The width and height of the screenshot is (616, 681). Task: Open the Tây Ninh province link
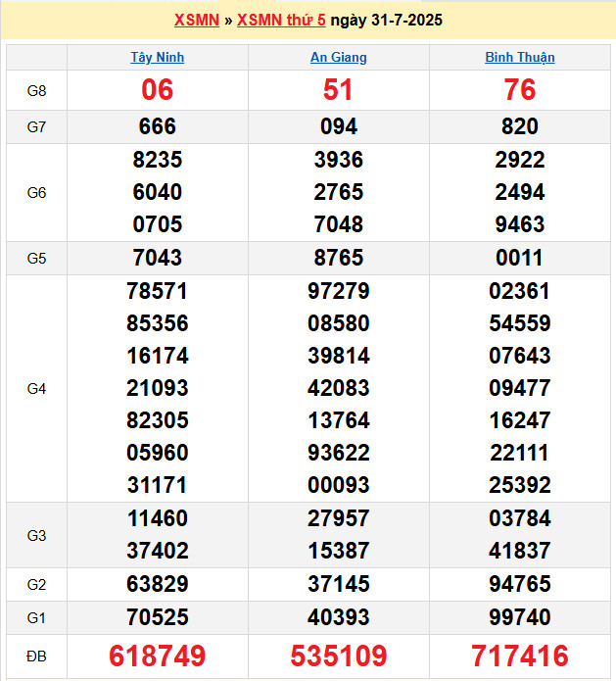(x=157, y=57)
